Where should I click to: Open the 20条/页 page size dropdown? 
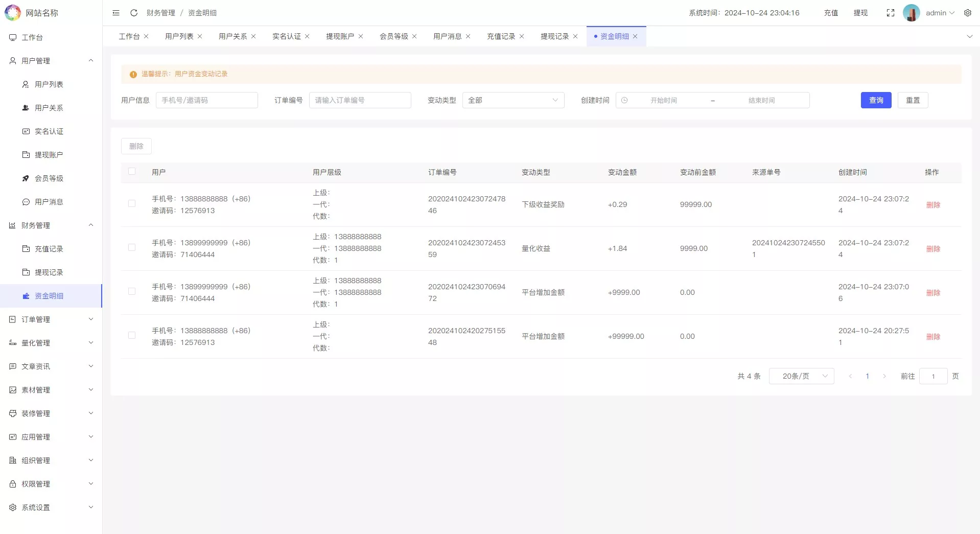801,376
